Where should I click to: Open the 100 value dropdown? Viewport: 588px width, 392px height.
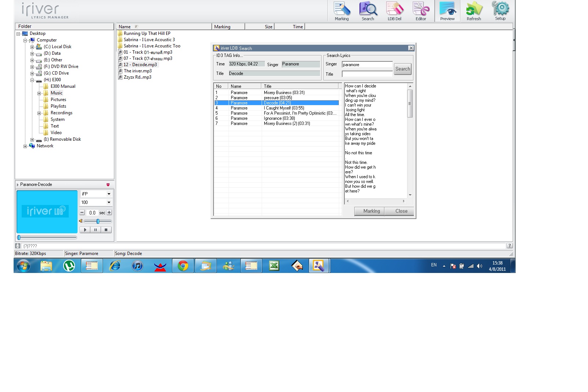coord(109,202)
